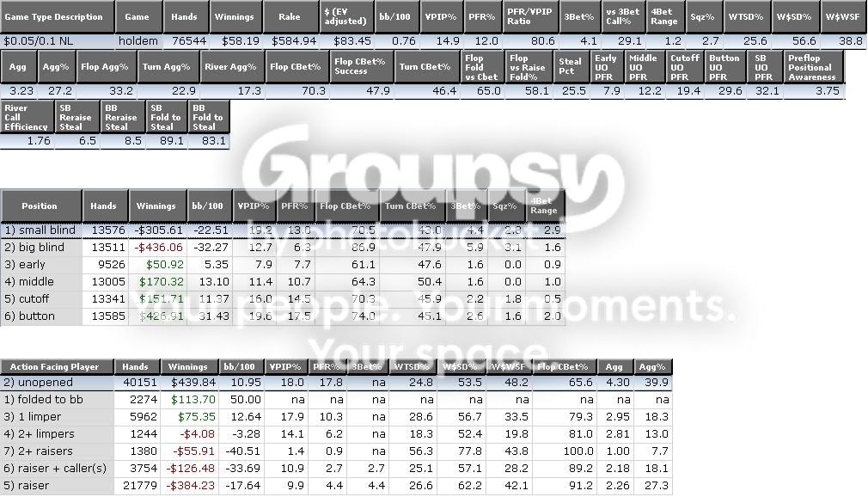Sort action table by Agg% header
The height and width of the screenshot is (497, 868).
coord(652,366)
